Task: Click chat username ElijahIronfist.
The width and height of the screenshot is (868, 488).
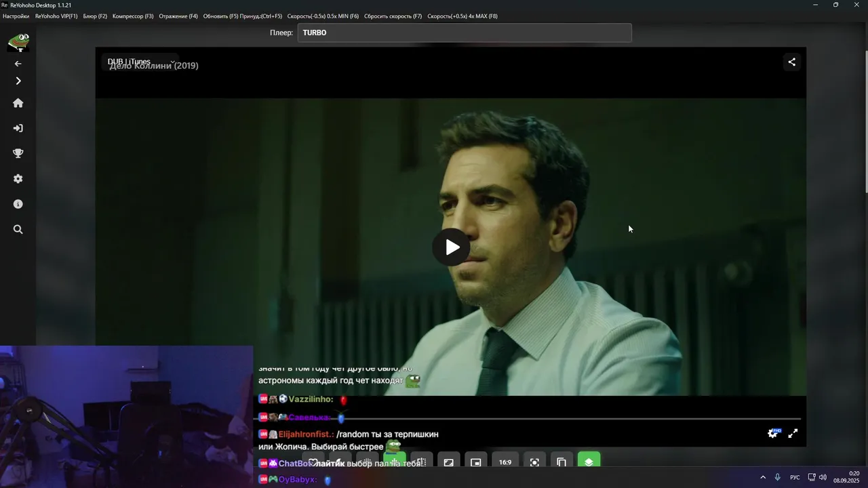Action: 306,434
